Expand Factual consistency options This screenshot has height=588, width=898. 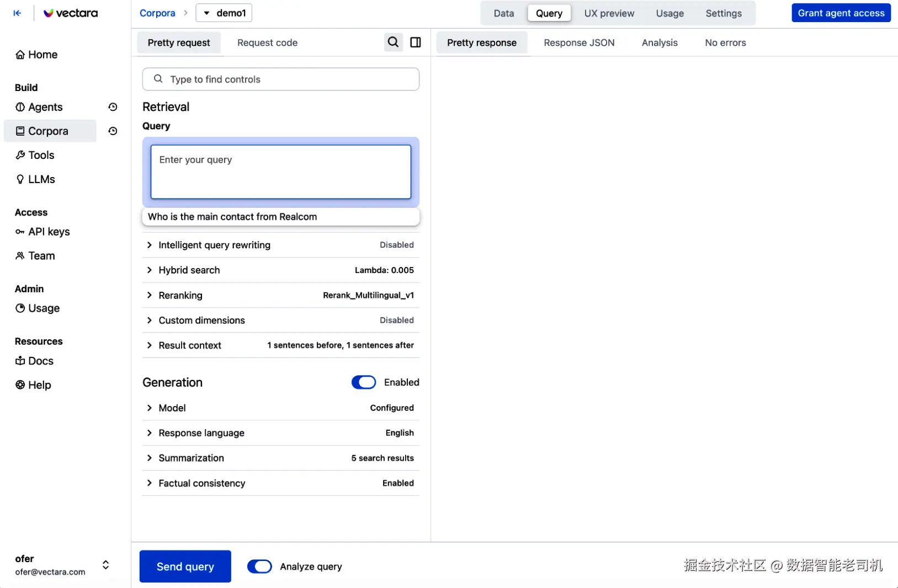pyautogui.click(x=280, y=483)
